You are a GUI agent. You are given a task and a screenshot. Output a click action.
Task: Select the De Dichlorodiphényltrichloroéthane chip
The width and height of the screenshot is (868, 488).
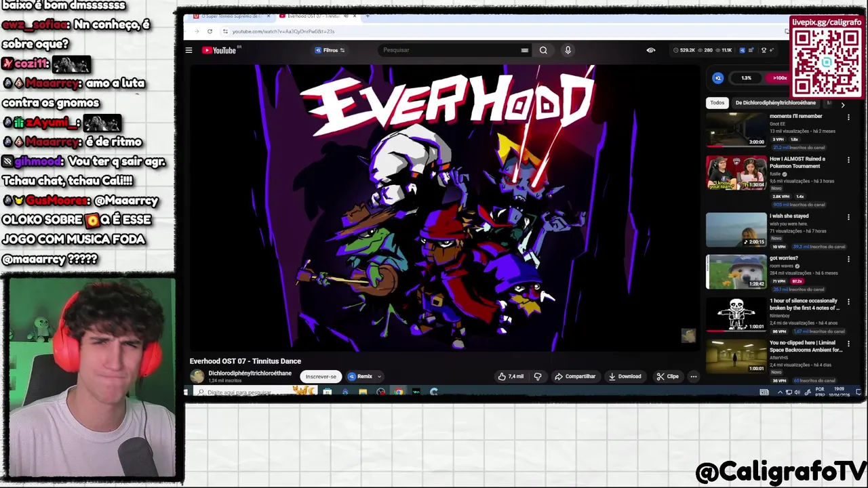point(775,103)
